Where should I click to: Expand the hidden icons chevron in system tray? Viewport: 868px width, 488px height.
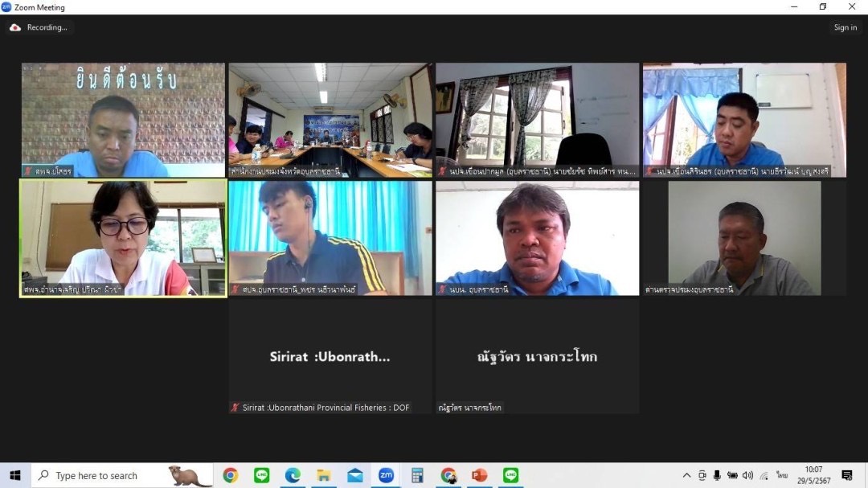pyautogui.click(x=686, y=475)
